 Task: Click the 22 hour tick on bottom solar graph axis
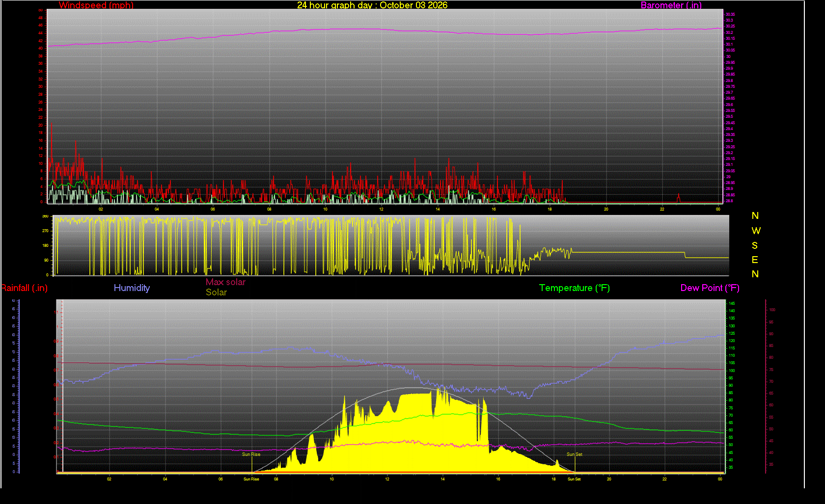point(664,479)
